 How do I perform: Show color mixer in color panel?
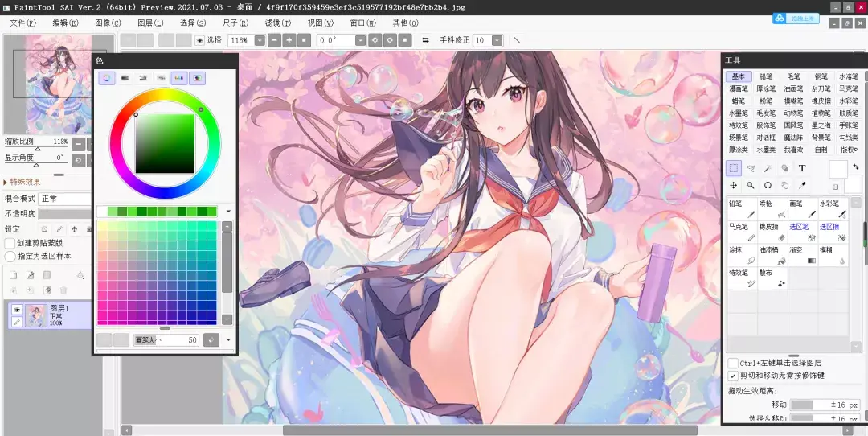(x=161, y=78)
